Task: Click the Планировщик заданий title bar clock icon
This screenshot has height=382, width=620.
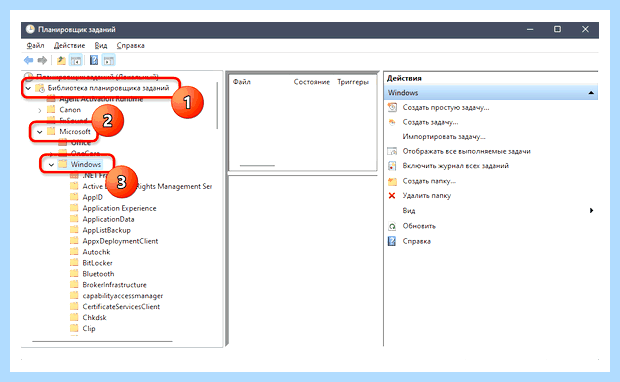Action: coord(30,29)
